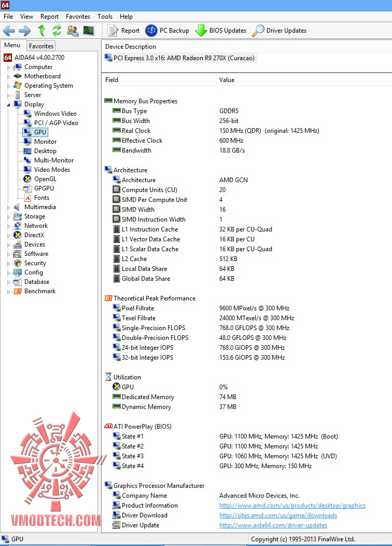
Task: Click the AIDA64 v4.00.2700 root icon
Action: coord(8,58)
